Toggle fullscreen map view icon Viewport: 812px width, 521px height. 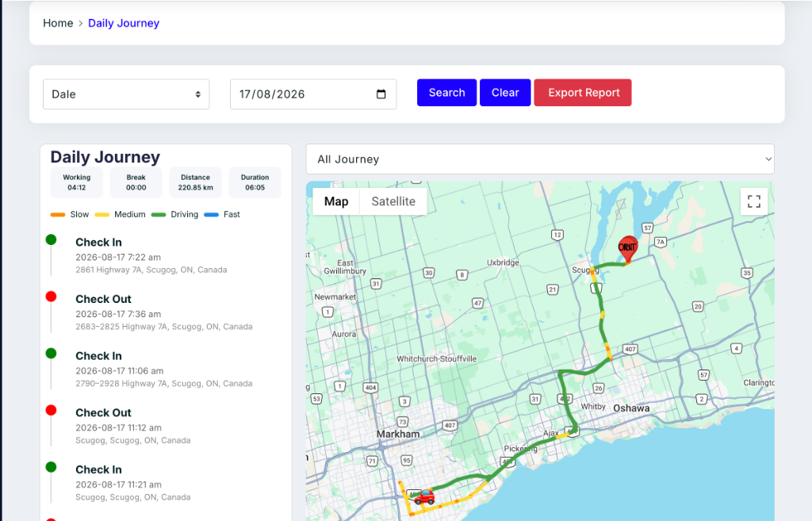click(754, 201)
